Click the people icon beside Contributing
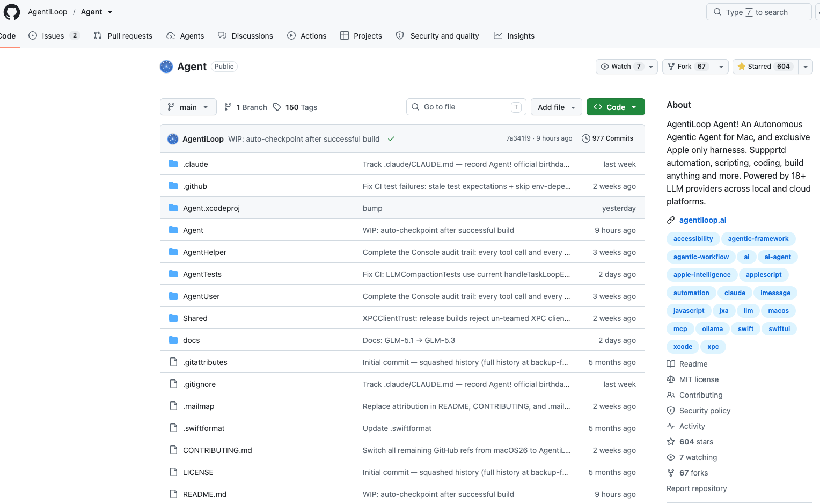 671,395
